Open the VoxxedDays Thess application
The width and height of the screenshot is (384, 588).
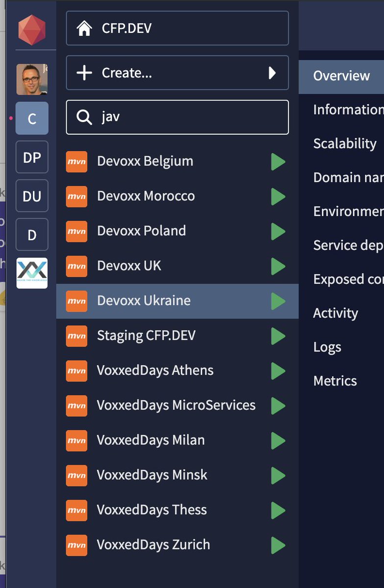pos(178,510)
